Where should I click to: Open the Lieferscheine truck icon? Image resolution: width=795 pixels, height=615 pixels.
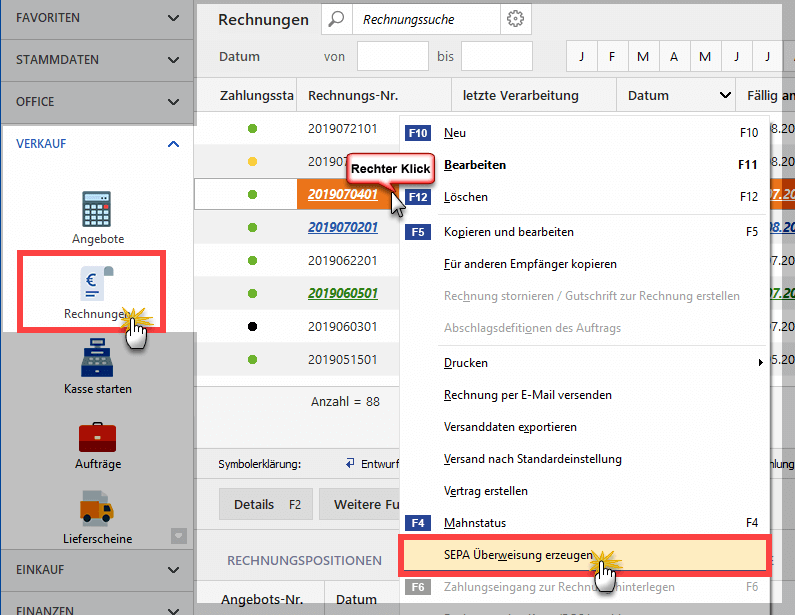[x=96, y=507]
